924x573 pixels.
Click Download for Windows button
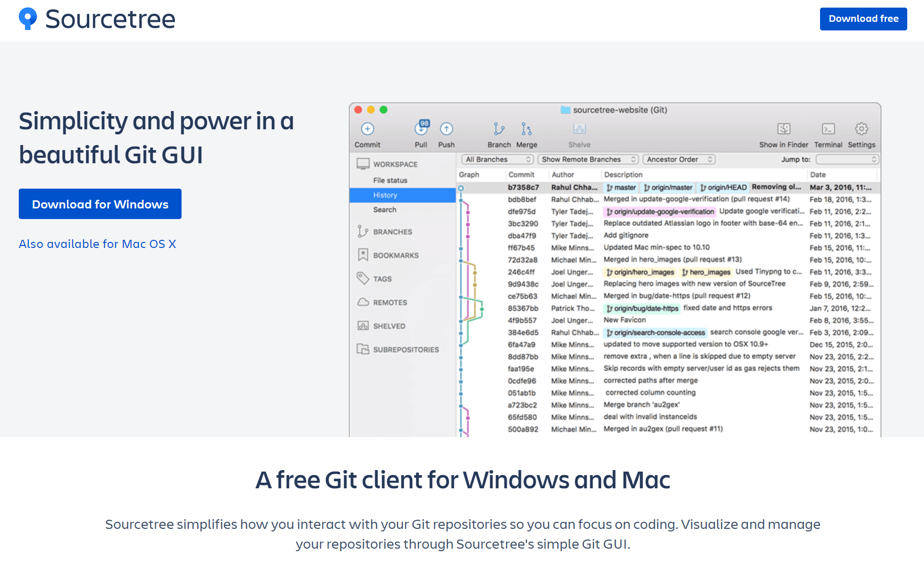pos(100,204)
